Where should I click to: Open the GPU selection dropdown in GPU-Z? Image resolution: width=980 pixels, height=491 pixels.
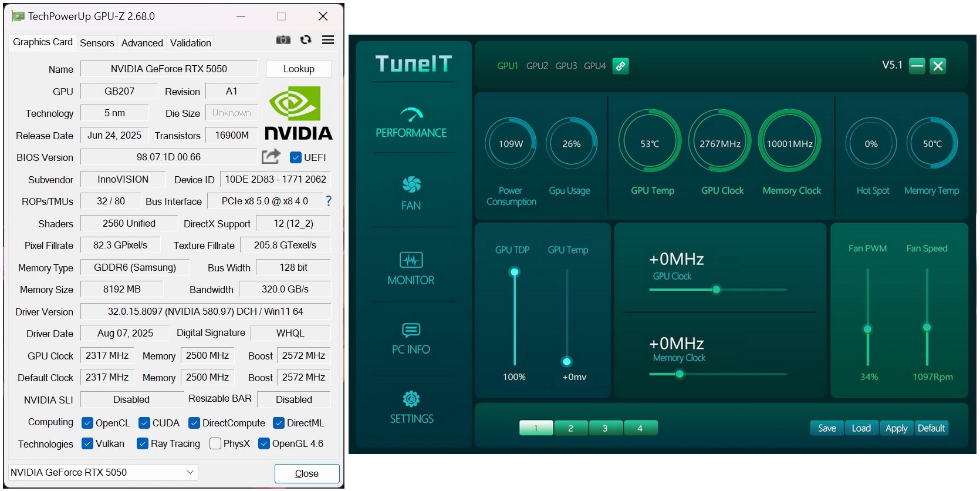103,472
